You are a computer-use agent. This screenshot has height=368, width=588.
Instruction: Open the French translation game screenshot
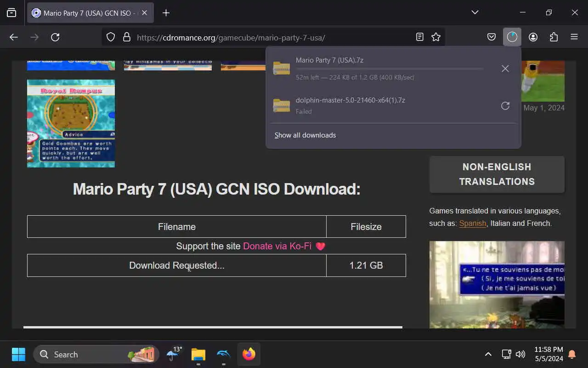point(497,285)
